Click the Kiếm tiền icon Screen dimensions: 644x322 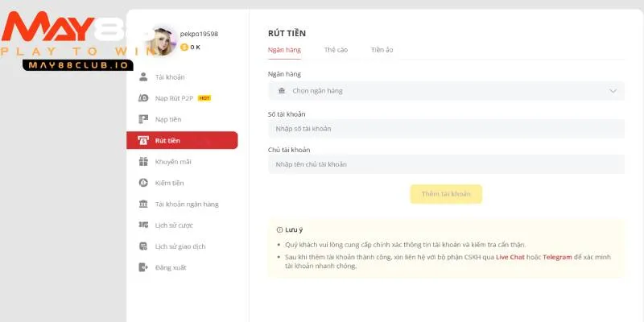[x=143, y=183]
